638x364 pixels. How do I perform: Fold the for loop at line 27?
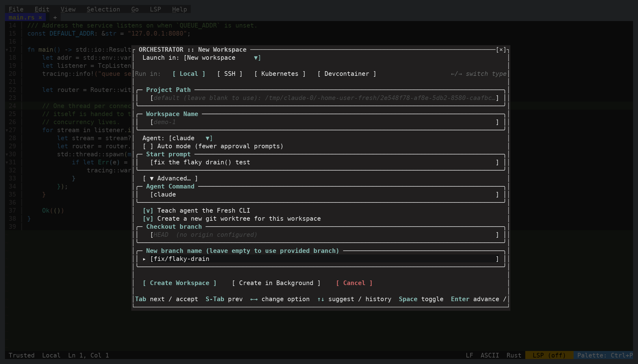pyautogui.click(x=7, y=130)
